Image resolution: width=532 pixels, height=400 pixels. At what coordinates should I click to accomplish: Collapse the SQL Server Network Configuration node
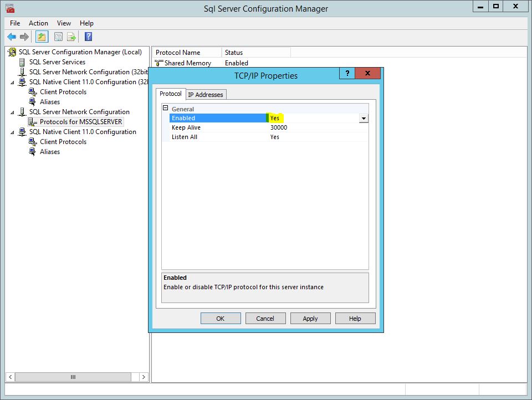13,112
